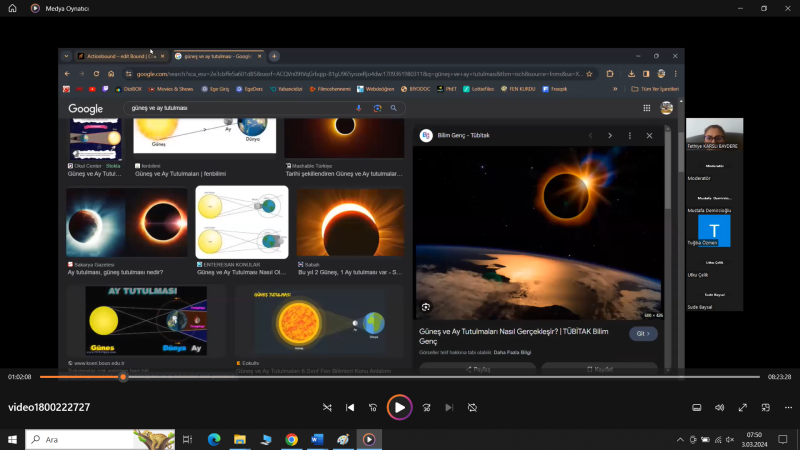Expand the hidden bookmarks chevron

pos(615,89)
